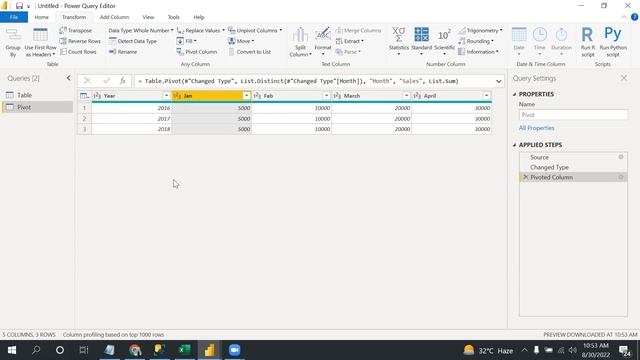
Task: Open the April column filter dropdown
Action: tap(486, 96)
